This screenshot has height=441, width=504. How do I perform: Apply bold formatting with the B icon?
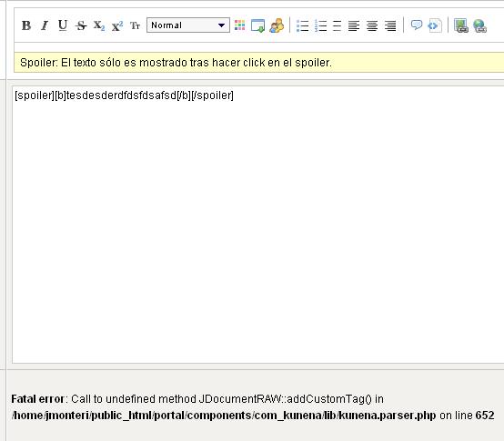(x=26, y=25)
